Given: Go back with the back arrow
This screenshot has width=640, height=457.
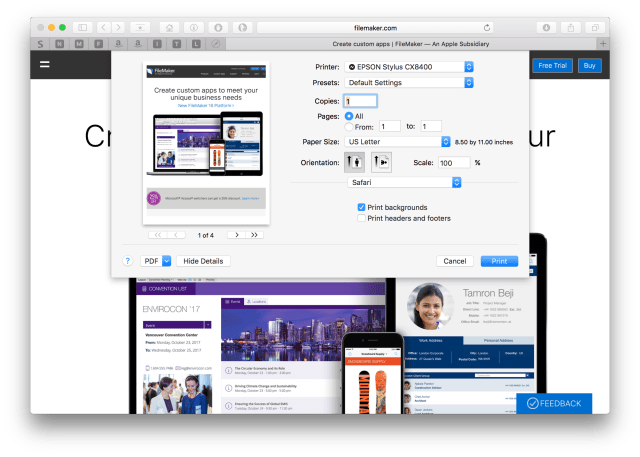Looking at the screenshot, I should pyautogui.click(x=104, y=27).
